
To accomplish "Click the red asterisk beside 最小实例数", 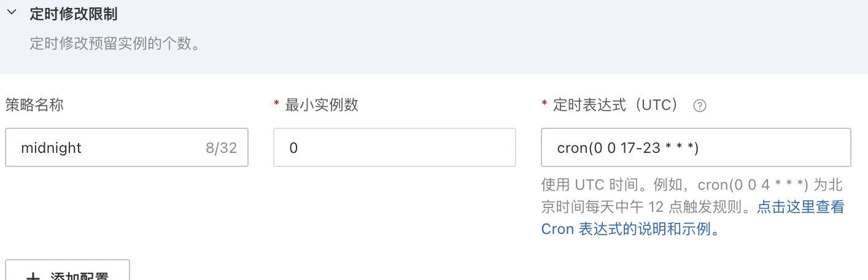I will [276, 106].
